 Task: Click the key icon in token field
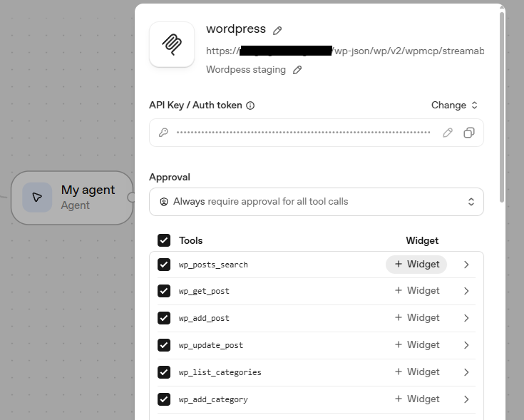[163, 133]
